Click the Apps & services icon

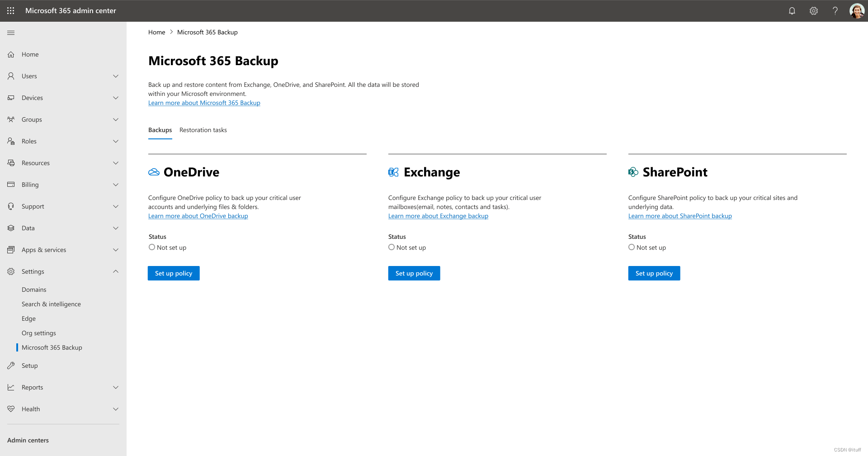coord(11,250)
